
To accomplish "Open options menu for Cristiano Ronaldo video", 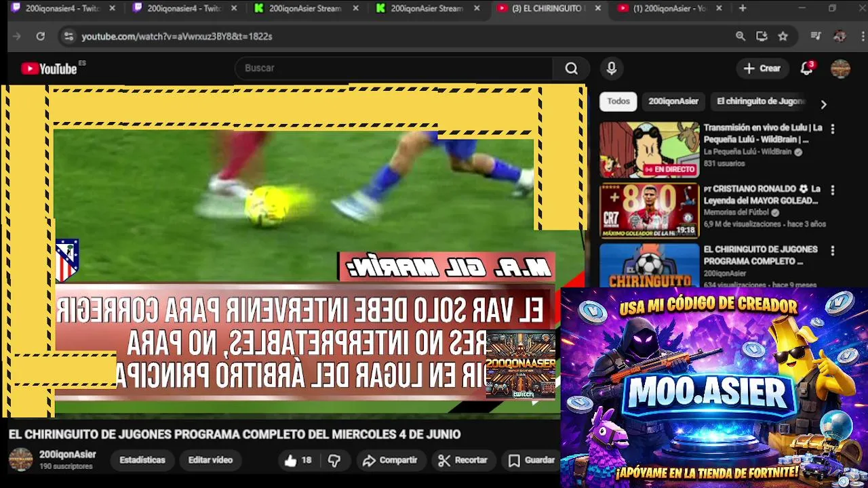I will (833, 190).
